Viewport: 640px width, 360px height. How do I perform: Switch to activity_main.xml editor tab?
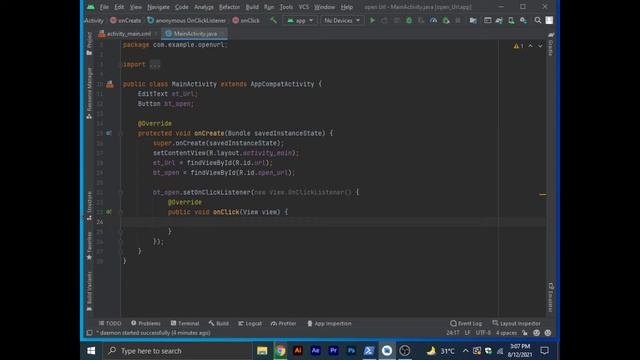pyautogui.click(x=128, y=34)
